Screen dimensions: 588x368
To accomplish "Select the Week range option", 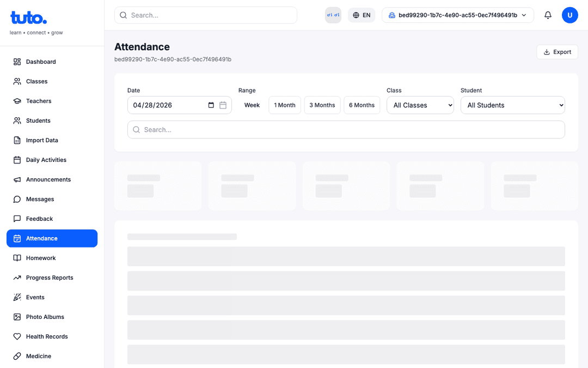I will tap(252, 105).
